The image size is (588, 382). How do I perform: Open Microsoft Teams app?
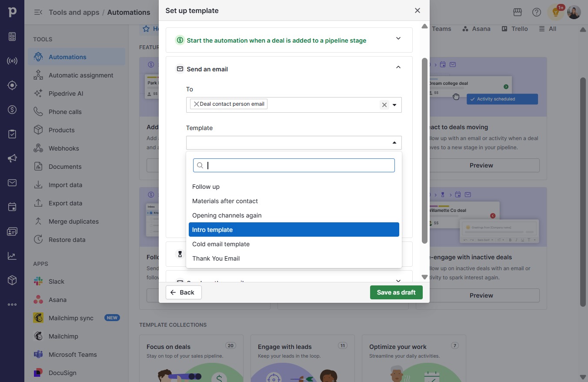[x=77, y=355]
